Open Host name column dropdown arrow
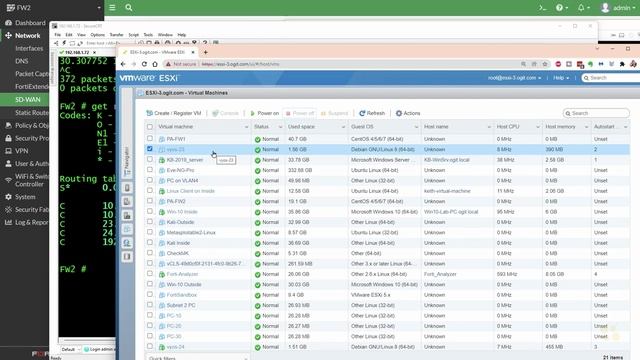The width and height of the screenshot is (640, 360). point(489,127)
